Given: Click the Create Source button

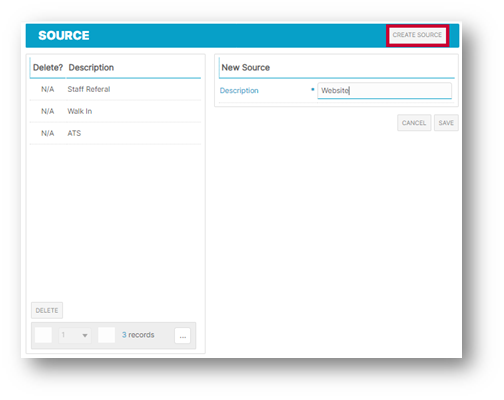Looking at the screenshot, I should tap(417, 35).
